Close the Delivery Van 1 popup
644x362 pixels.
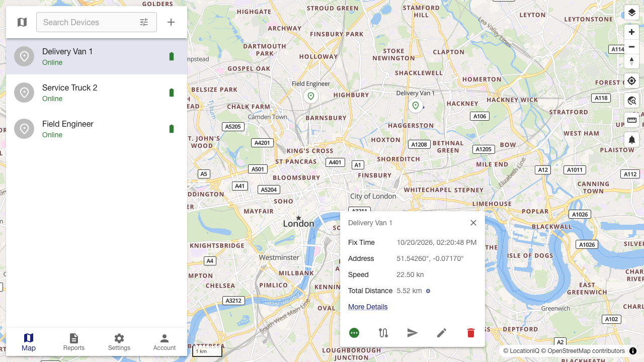point(473,223)
